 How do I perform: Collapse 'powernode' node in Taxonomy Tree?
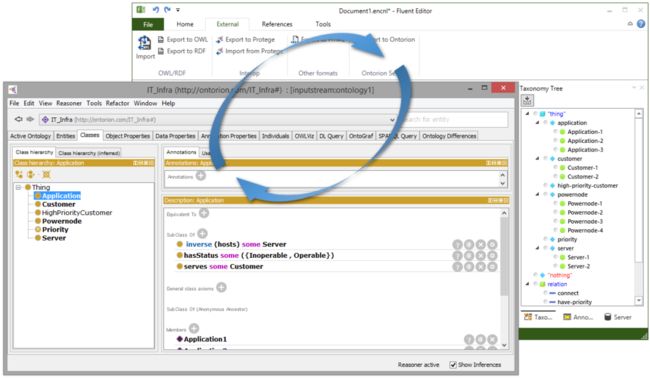(x=537, y=194)
